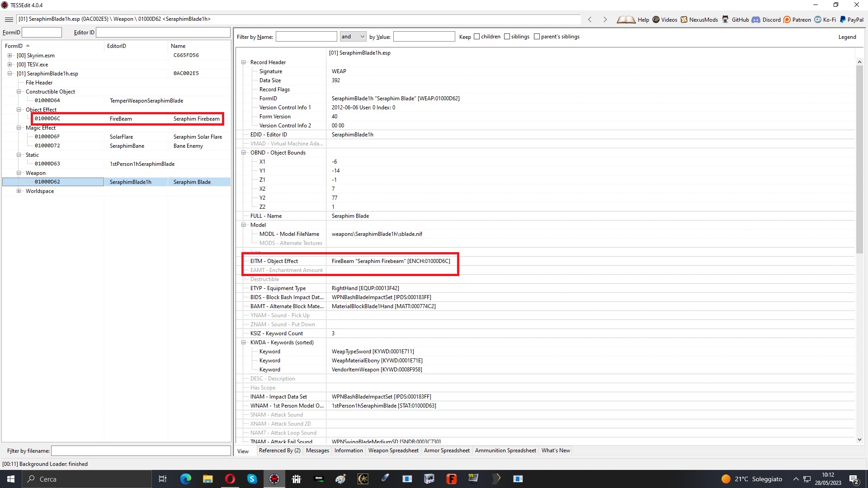Select the View tab
The height and width of the screenshot is (488, 868).
pos(243,451)
